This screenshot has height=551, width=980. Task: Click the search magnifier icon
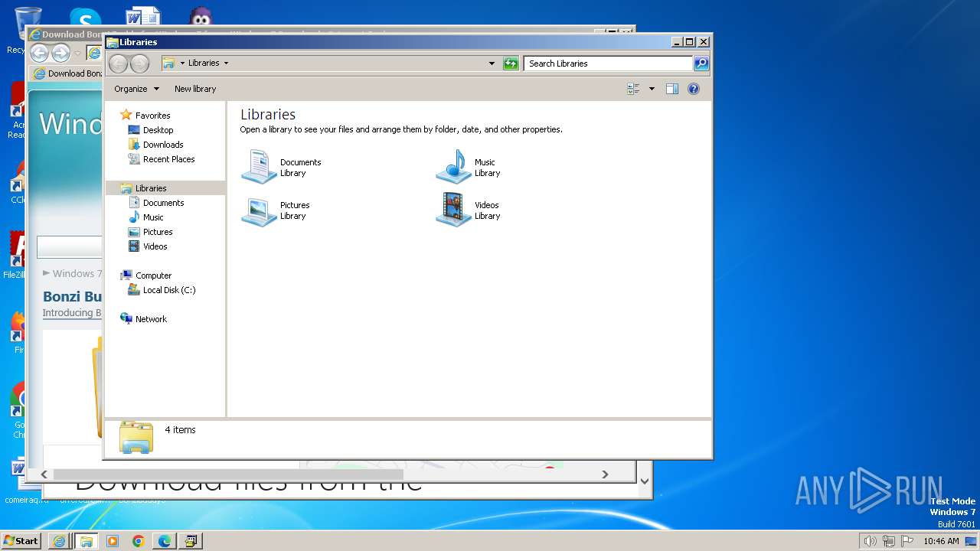701,64
